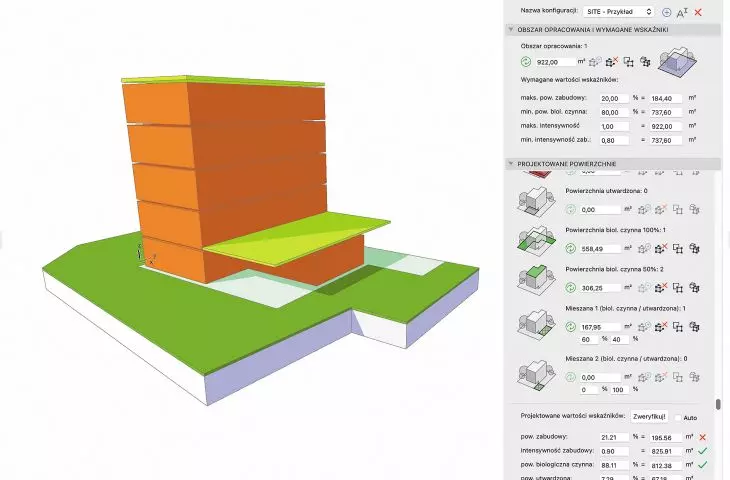Click intensywność zabudowy designed value 0.90
730x480 pixels.
point(614,451)
